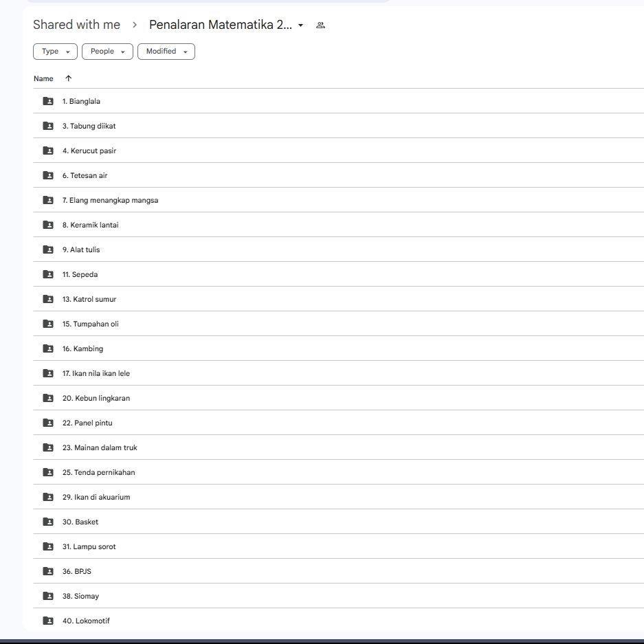Screen dimensions: 644x644
Task: Click folder icon beside 15. Tumpahan oli
Action: tap(48, 324)
